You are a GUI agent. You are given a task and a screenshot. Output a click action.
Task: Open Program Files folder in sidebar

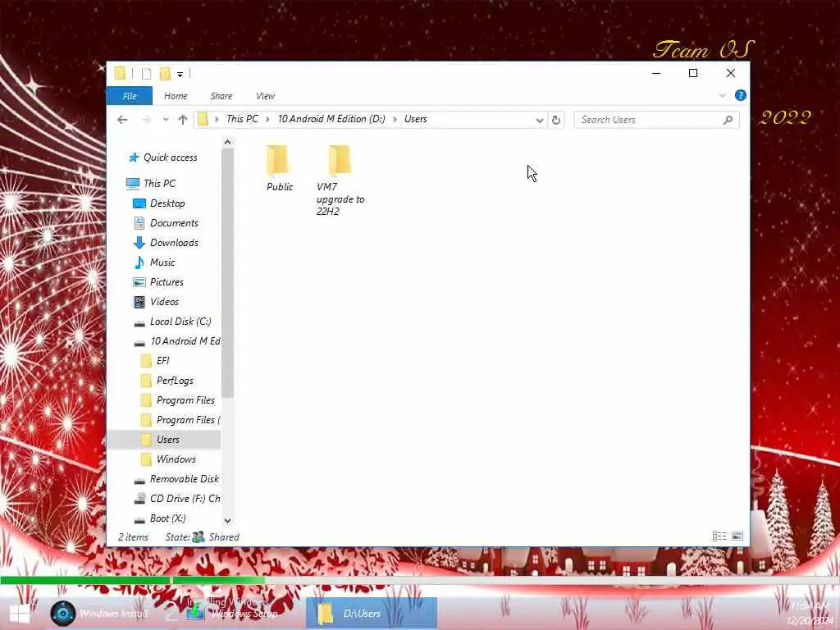(x=177, y=400)
